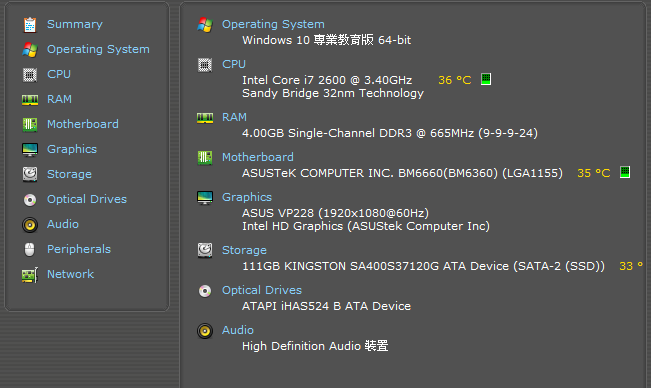Click the Motherboard icon in summary panel

point(205,158)
